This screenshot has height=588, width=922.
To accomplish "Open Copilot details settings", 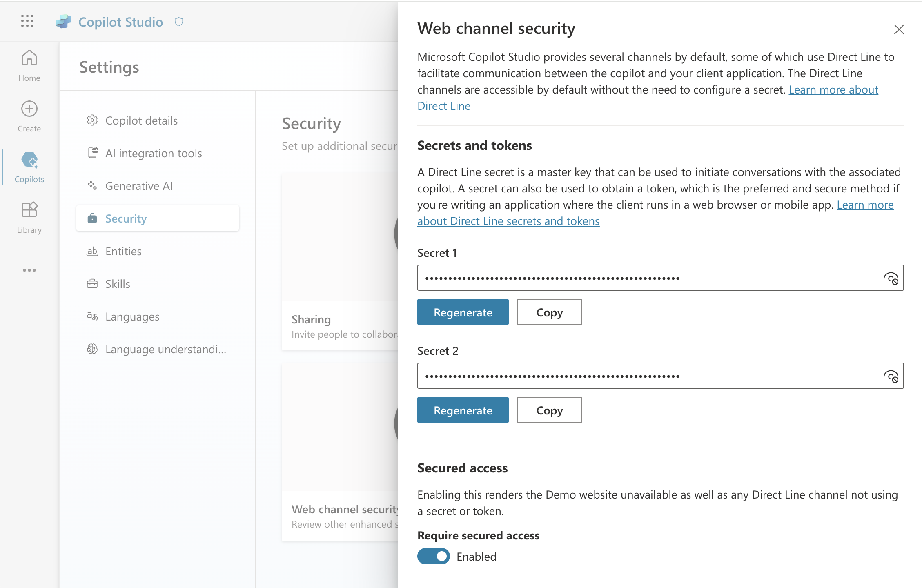I will click(x=158, y=120).
